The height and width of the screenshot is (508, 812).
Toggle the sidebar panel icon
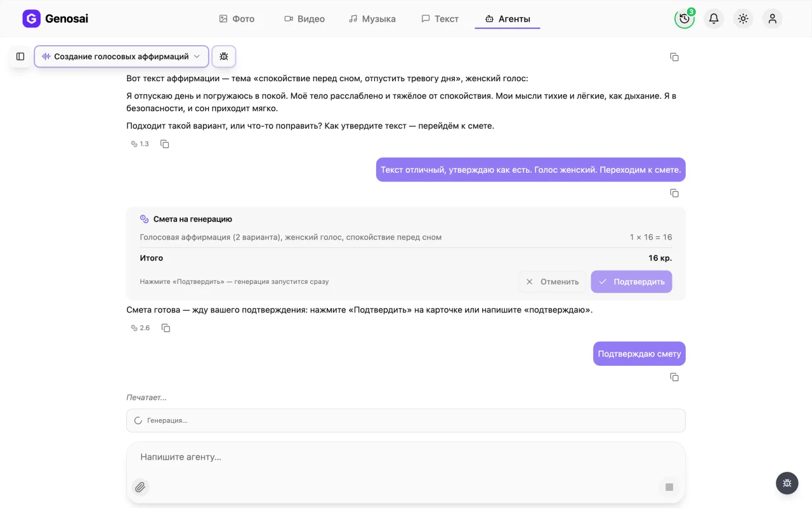tap(20, 57)
